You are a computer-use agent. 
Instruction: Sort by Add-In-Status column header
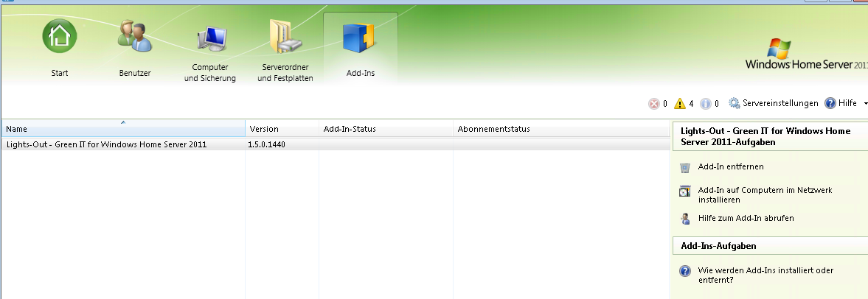pos(386,129)
